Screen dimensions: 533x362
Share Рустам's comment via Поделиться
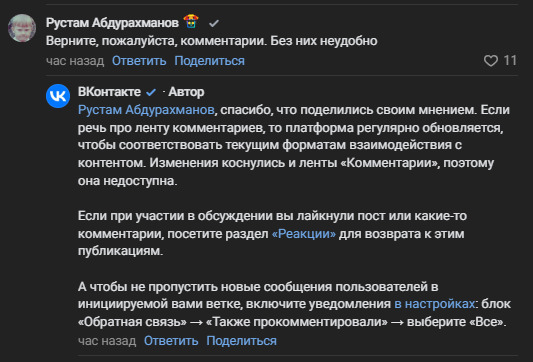(x=209, y=61)
